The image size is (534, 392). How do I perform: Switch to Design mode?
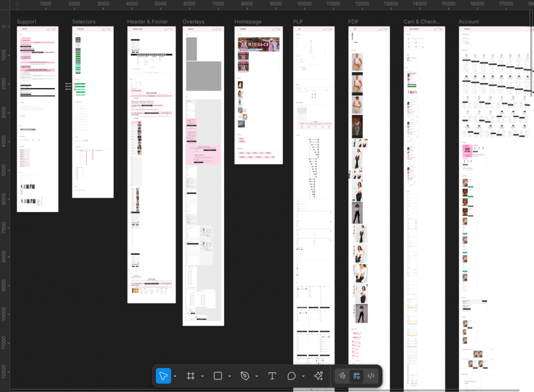(x=357, y=376)
